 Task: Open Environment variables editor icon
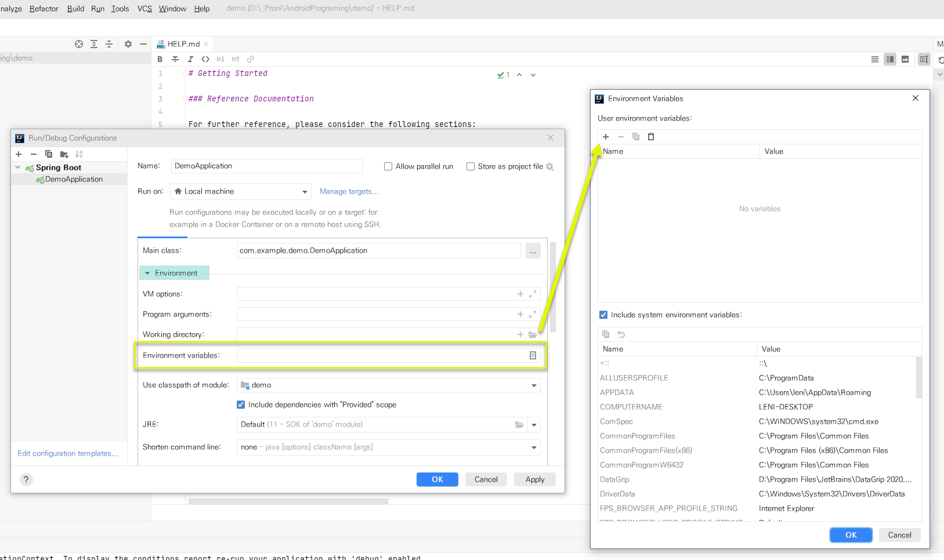tap(533, 355)
